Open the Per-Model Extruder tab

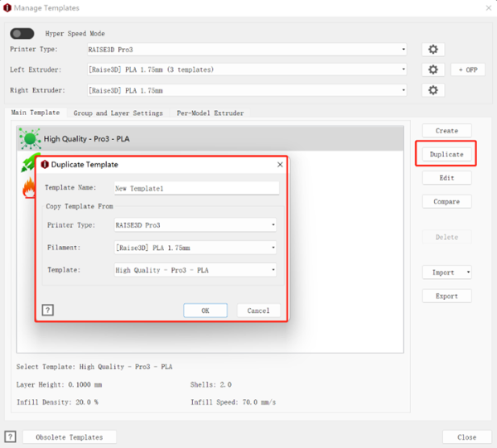pyautogui.click(x=210, y=113)
